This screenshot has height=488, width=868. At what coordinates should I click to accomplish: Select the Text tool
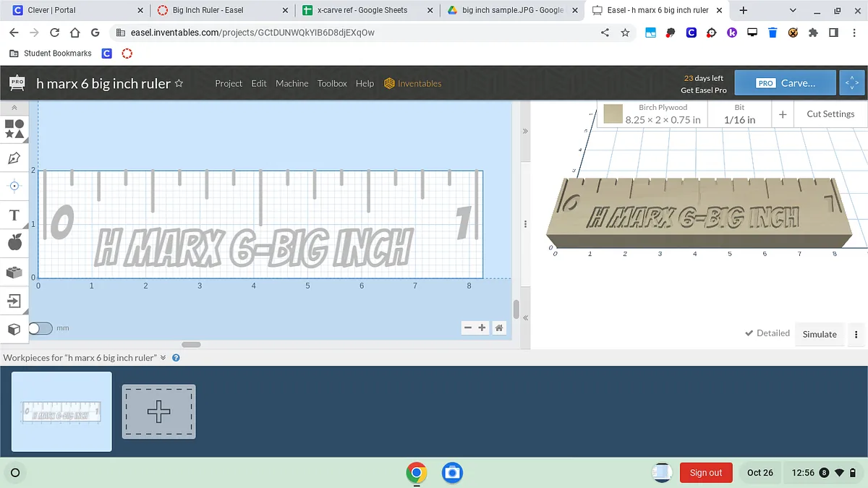pos(14,215)
